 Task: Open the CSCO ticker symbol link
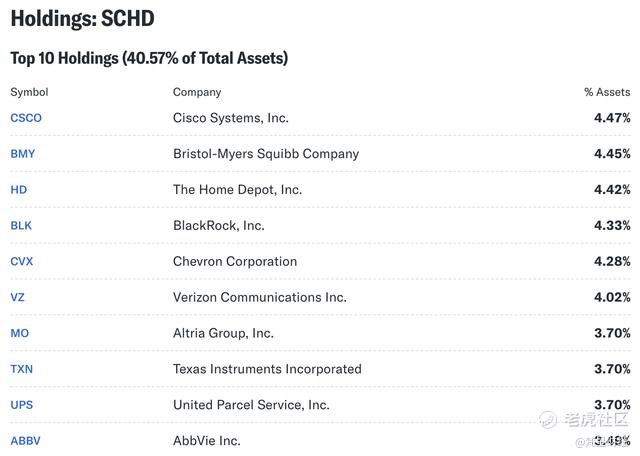(26, 118)
